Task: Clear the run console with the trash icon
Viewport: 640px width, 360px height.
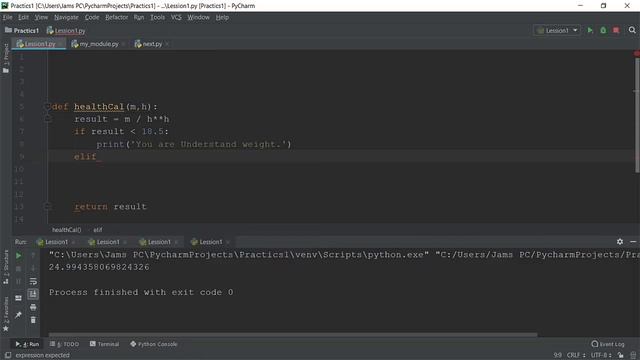Action: [x=33, y=320]
